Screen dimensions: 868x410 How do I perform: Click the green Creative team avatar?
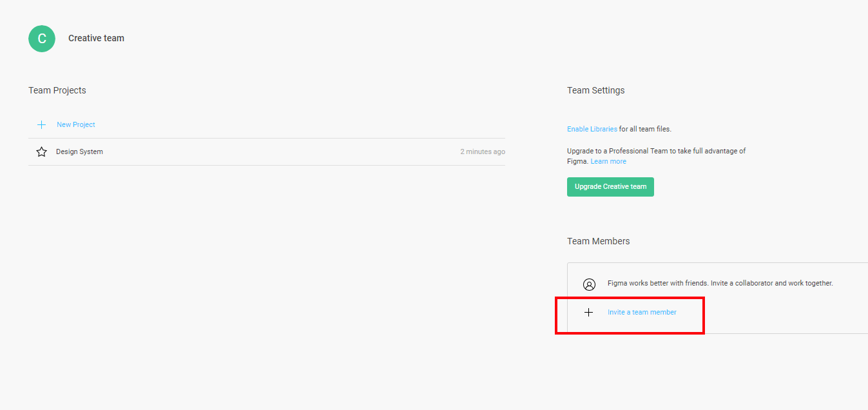click(42, 39)
